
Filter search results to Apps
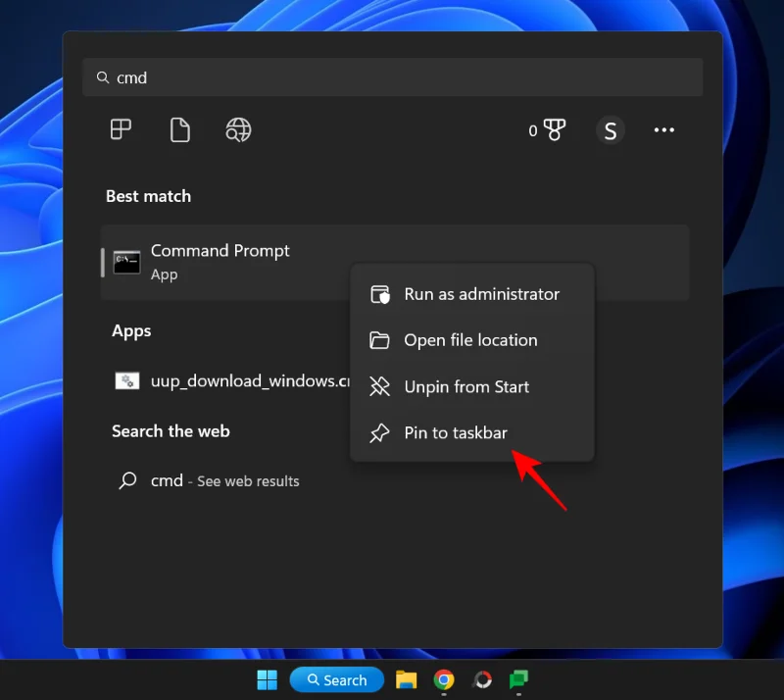pos(120,129)
